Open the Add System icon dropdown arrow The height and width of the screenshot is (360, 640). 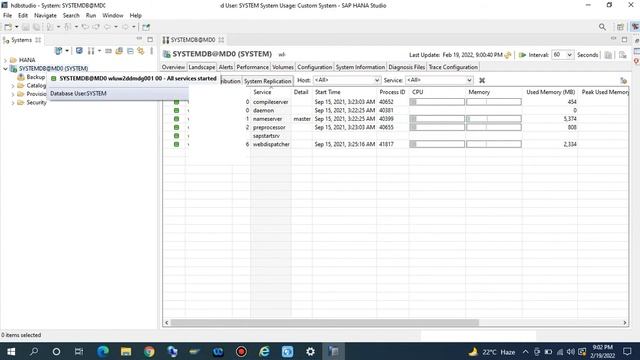click(67, 51)
